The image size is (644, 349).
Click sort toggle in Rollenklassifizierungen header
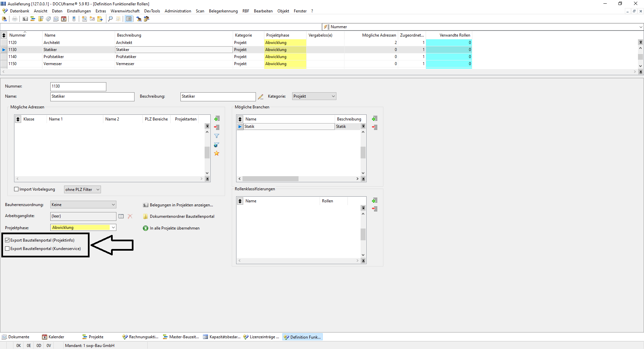[240, 201]
